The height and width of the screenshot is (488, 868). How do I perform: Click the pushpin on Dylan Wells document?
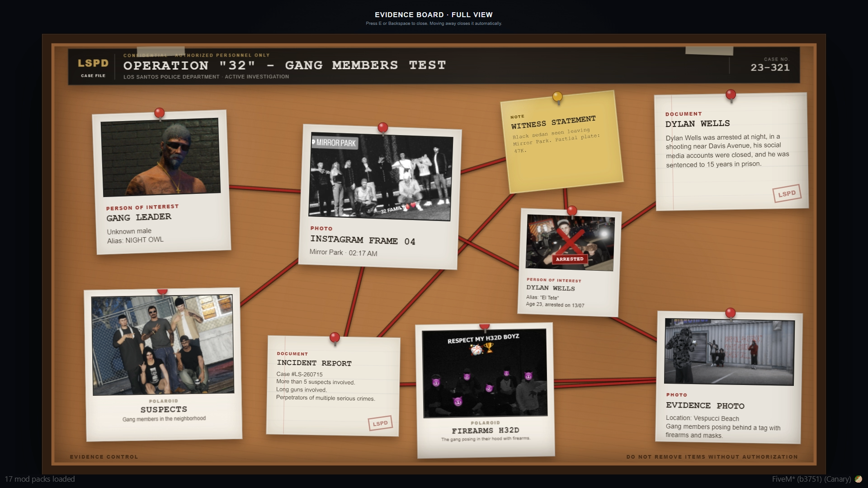731,95
